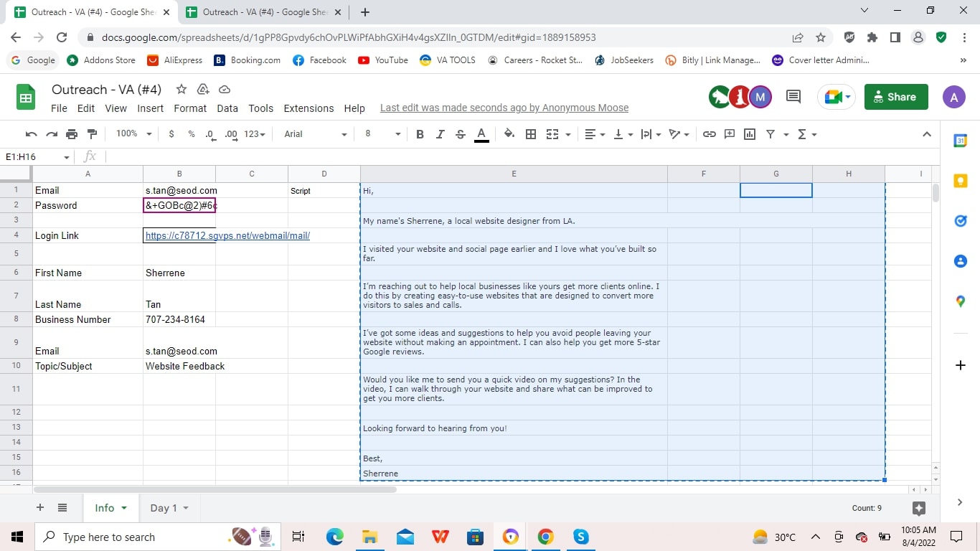Insert a chart from the toolbar
Viewport: 980px width, 551px height.
click(750, 134)
